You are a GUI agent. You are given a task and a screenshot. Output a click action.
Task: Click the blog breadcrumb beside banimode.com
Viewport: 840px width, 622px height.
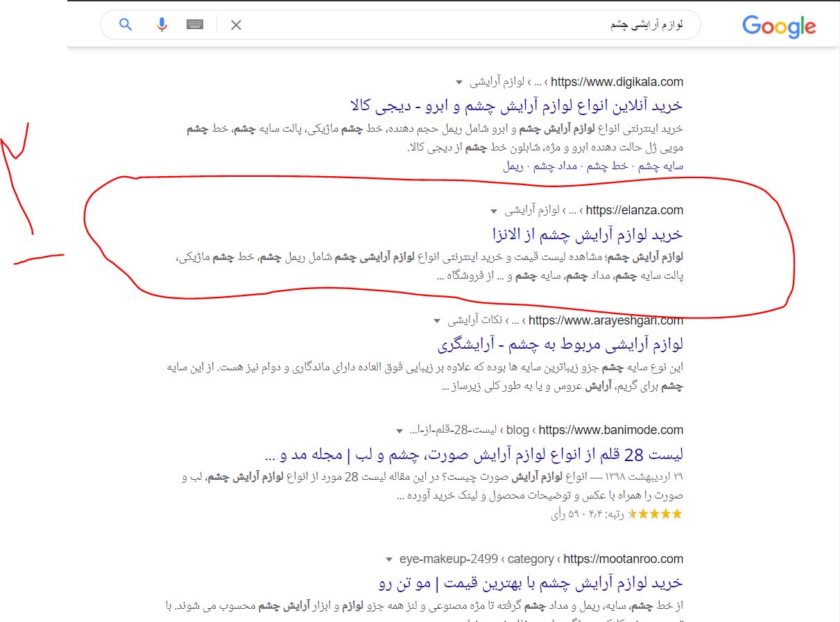[x=517, y=430]
